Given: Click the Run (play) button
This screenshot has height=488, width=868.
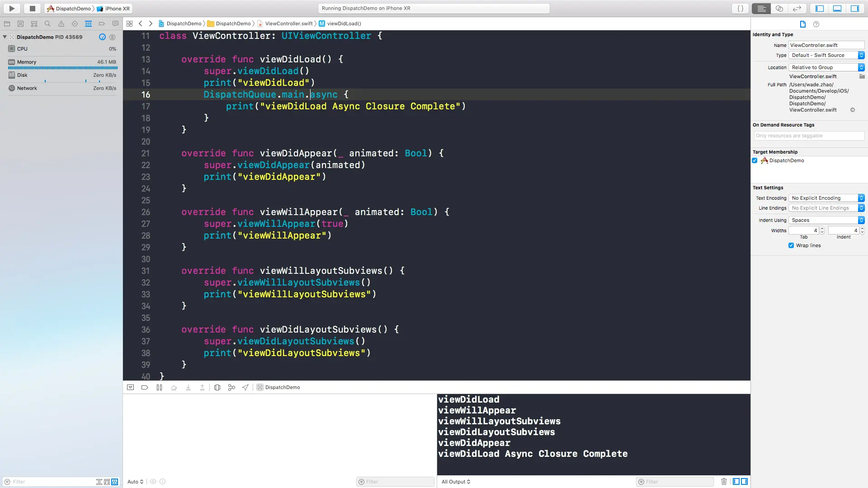Looking at the screenshot, I should pos(12,9).
